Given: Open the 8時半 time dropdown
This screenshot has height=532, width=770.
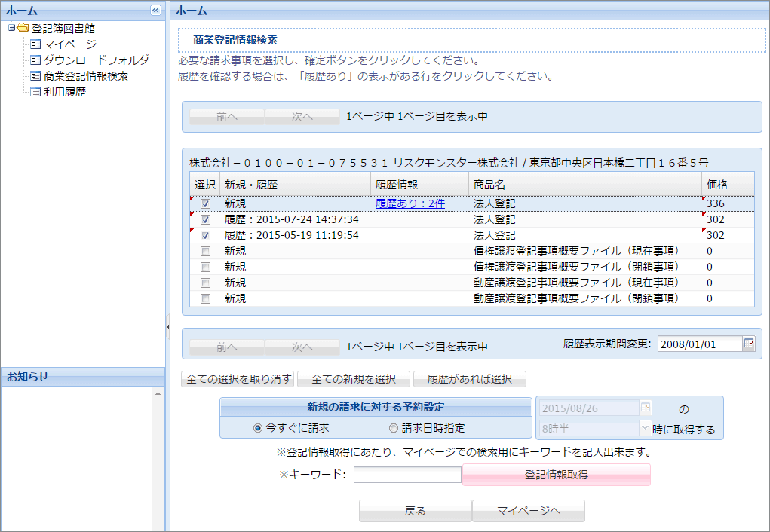Looking at the screenshot, I should [x=644, y=428].
